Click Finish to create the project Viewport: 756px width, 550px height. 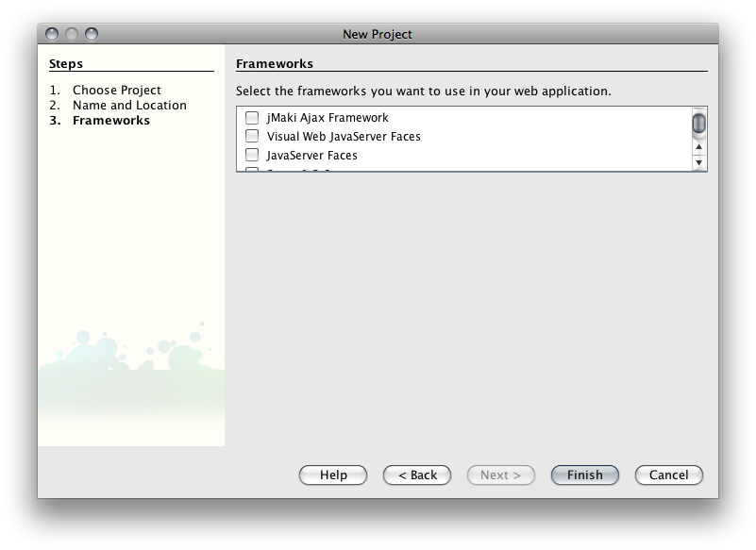coord(585,475)
